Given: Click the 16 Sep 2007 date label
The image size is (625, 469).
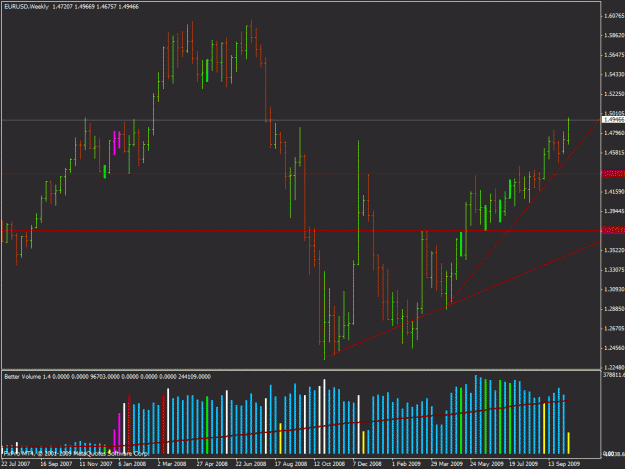Looking at the screenshot, I should [56, 464].
